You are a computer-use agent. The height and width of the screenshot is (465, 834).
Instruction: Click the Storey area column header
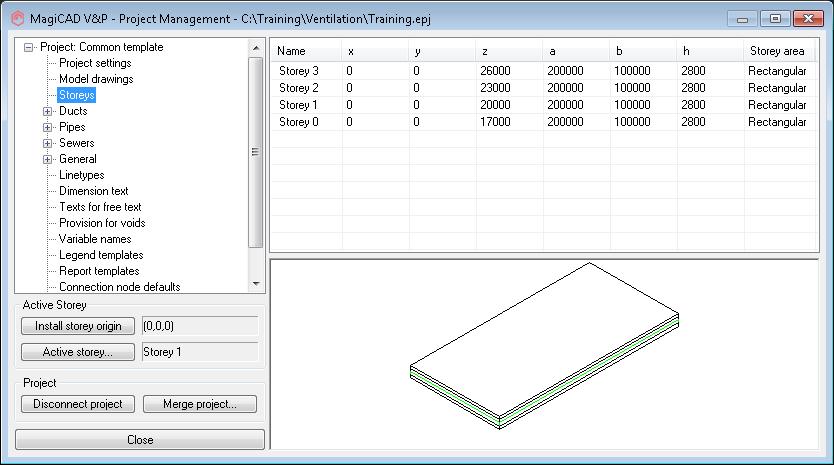(780, 51)
